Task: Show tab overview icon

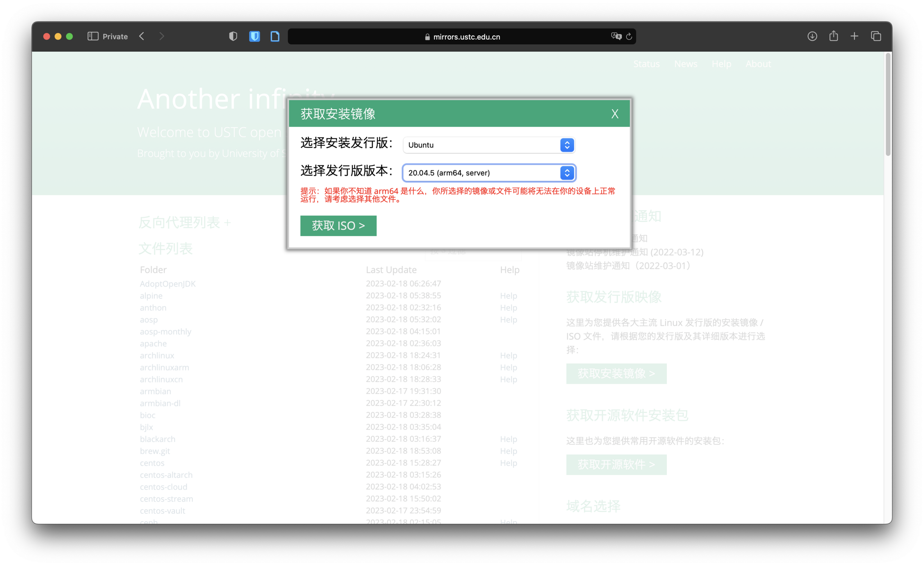Action: pyautogui.click(x=876, y=36)
